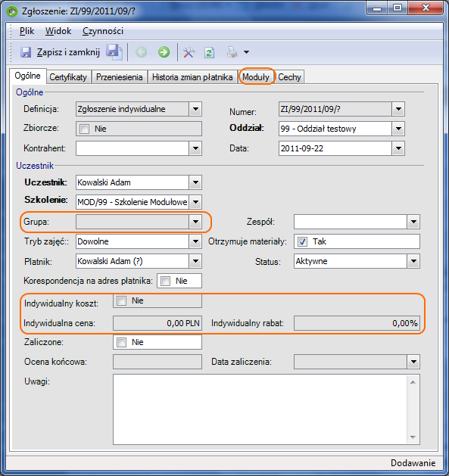Expand the Płatnik dropdown
This screenshot has width=449, height=476.
coord(195,261)
